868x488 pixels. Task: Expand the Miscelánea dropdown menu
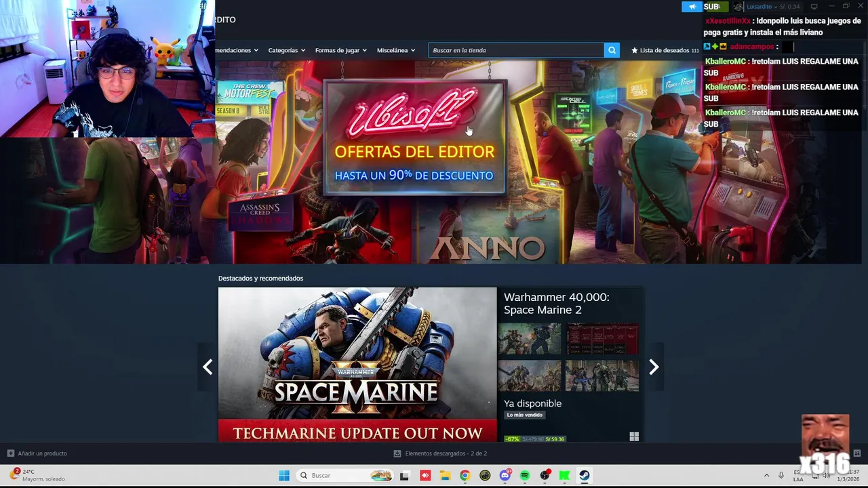point(396,50)
